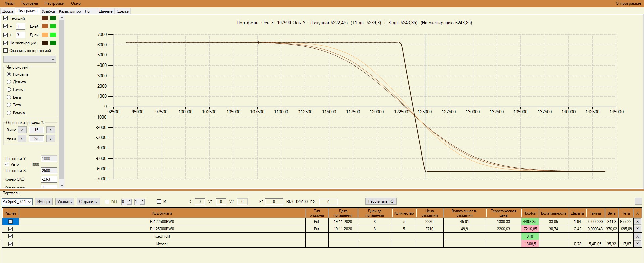The height and width of the screenshot is (263, 644).
Task: Increase Ниже percentage with right arrow
Action: 51,139
